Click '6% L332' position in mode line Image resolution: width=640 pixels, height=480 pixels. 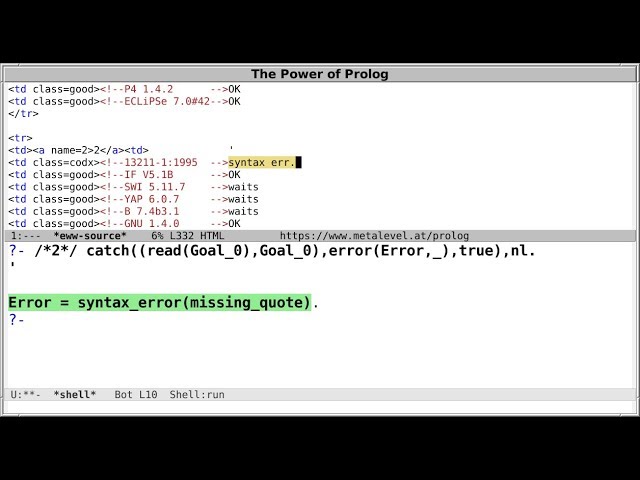pos(172,236)
